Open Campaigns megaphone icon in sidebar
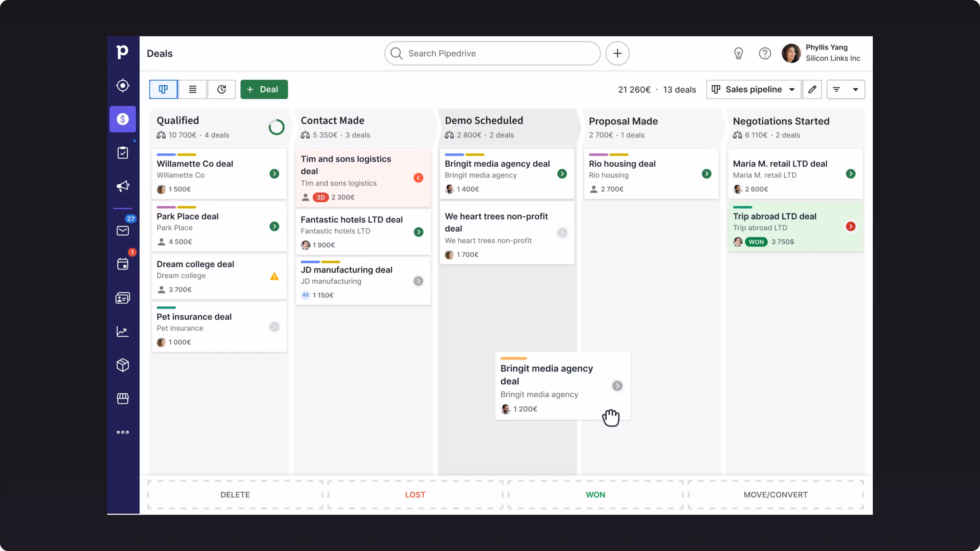The width and height of the screenshot is (980, 551). coord(122,186)
